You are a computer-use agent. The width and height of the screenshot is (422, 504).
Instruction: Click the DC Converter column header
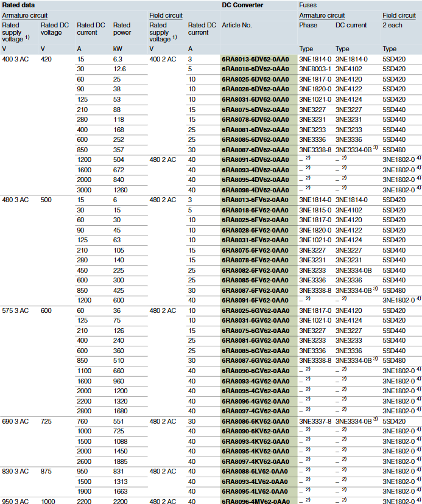coord(242,5)
